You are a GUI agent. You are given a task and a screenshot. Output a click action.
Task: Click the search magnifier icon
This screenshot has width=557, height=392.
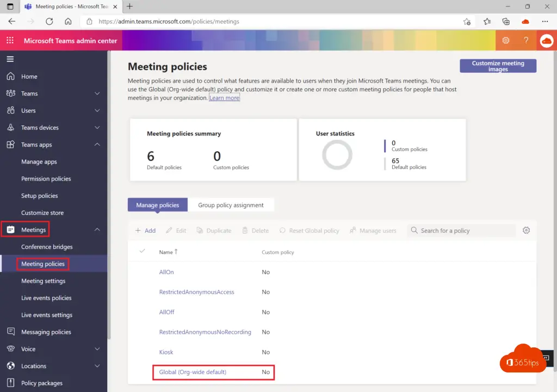click(x=414, y=231)
